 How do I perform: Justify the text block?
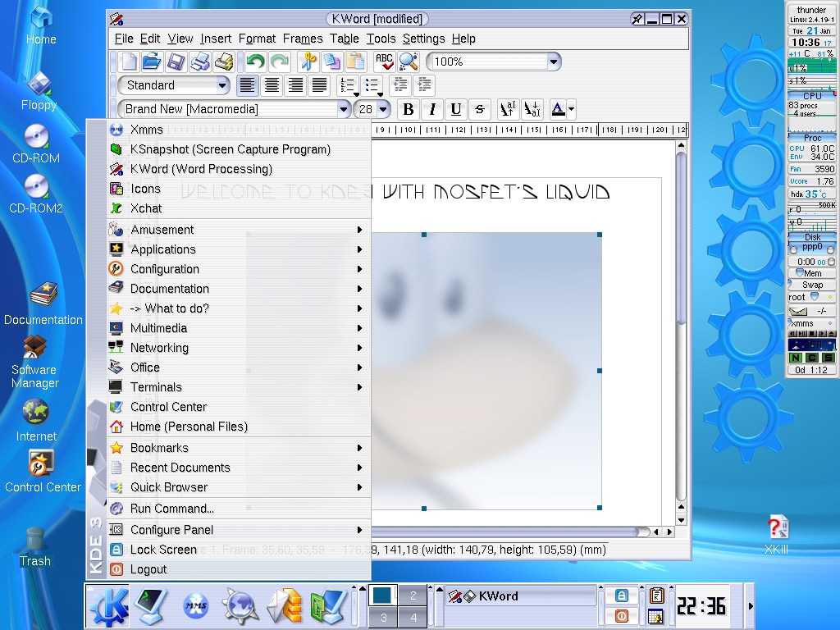319,85
